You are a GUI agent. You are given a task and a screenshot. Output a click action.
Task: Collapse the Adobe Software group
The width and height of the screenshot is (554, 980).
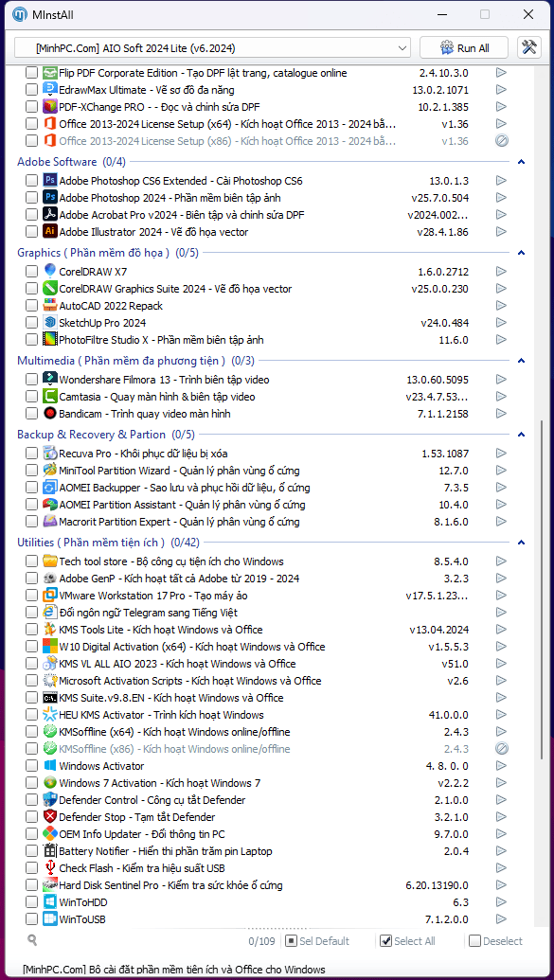[x=522, y=162]
